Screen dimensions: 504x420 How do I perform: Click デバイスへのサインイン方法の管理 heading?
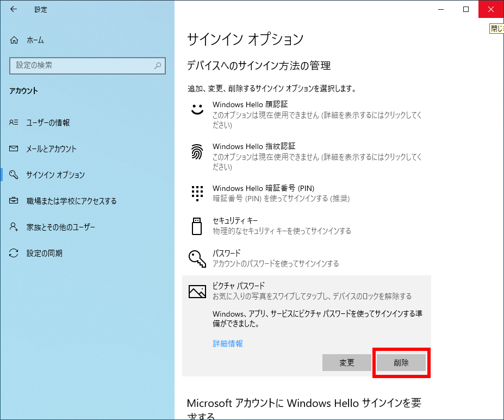point(259,66)
